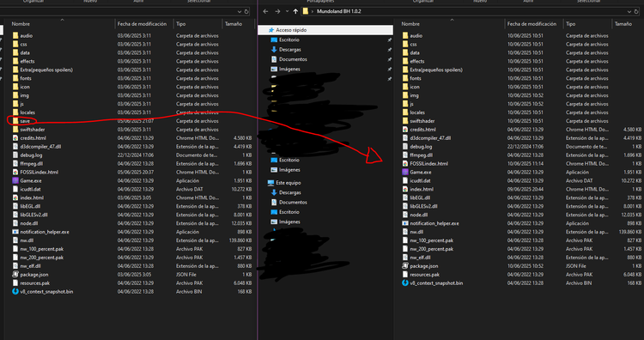Click v8_context_snapshot.bin icon in left Explorer window

click(x=15, y=292)
